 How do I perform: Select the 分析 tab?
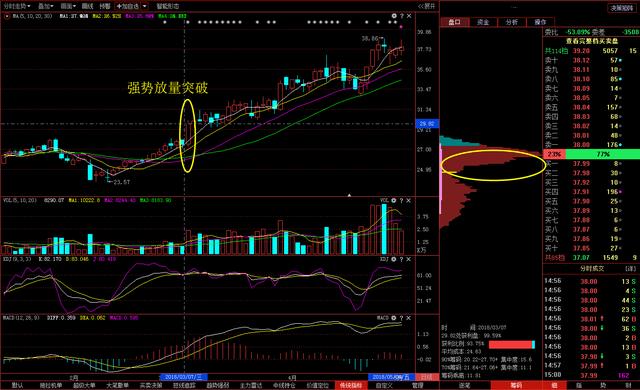click(512, 22)
